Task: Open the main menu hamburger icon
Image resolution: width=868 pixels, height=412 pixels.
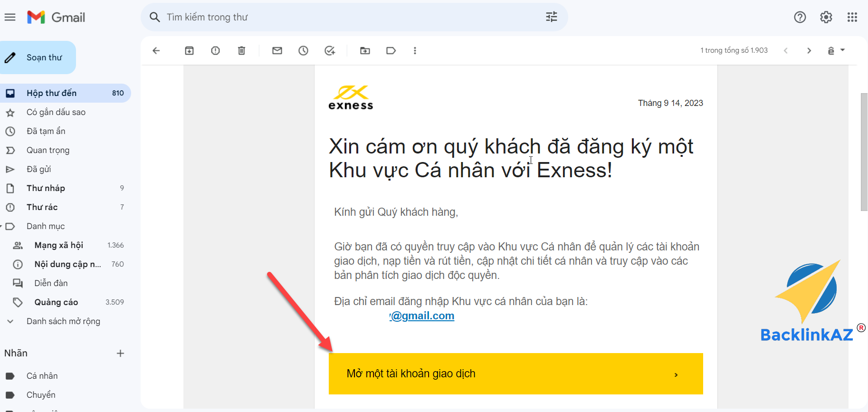Action: click(x=10, y=17)
